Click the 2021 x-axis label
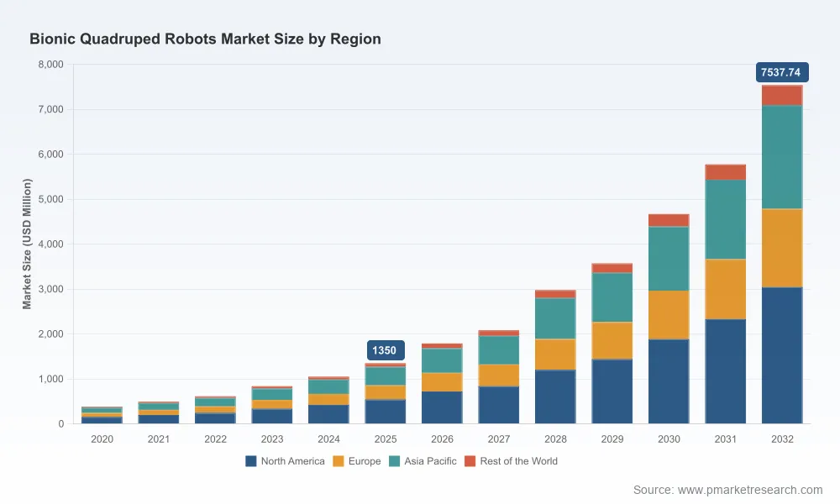This screenshot has height=504, width=840. pyautogui.click(x=159, y=439)
